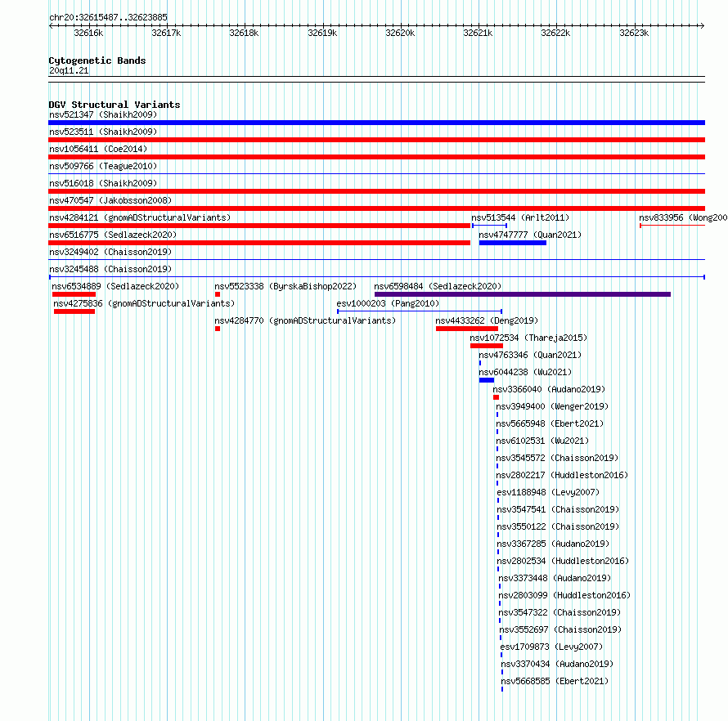Open nsv1072534 (Thareja2015) label
Image resolution: width=728 pixels, height=721 pixels.
(528, 338)
